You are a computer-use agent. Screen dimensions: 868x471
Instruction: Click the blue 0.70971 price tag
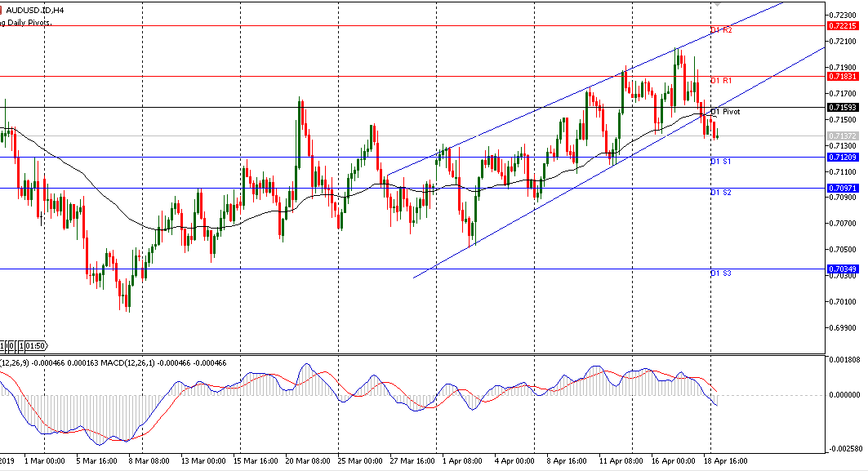pyautogui.click(x=843, y=189)
